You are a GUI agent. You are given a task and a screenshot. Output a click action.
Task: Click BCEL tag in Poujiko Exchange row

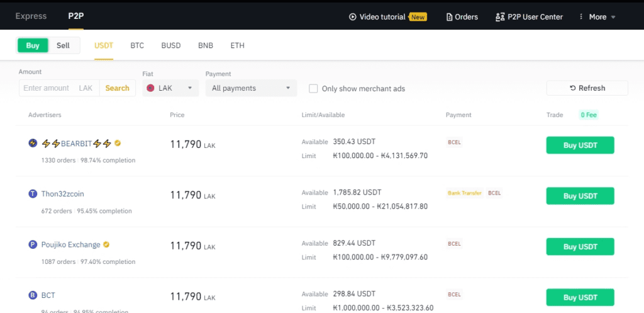pos(454,244)
